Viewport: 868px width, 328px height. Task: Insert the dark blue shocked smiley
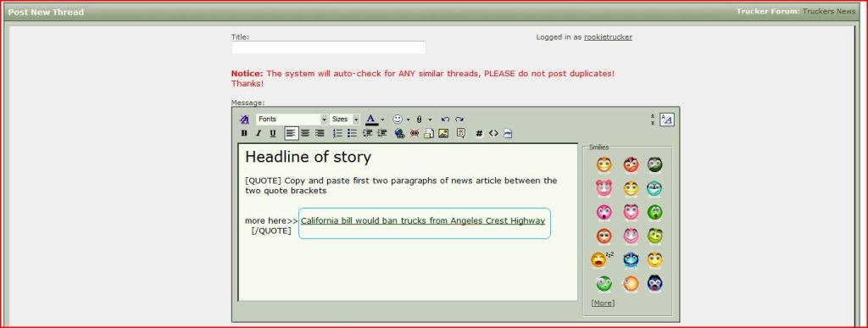tap(655, 284)
